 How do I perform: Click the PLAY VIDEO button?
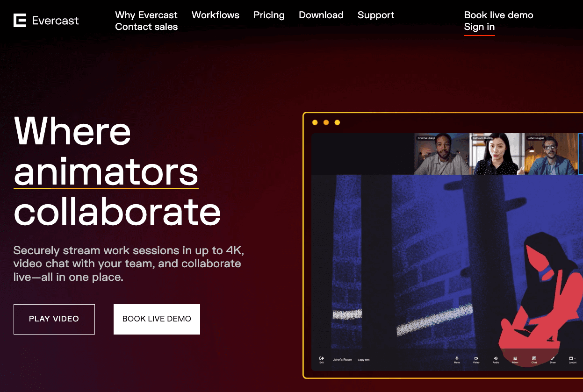tap(54, 319)
